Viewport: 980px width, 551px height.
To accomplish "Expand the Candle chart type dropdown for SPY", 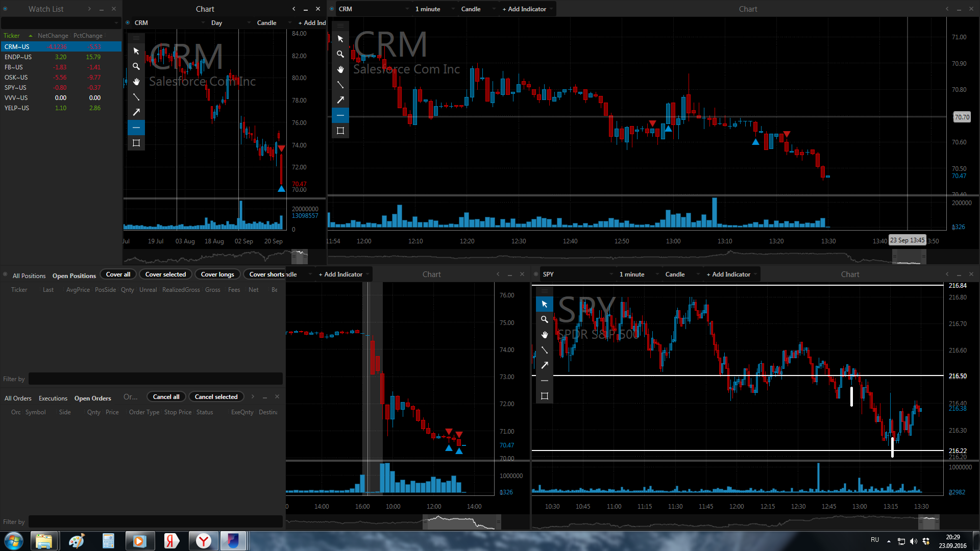I will [682, 274].
